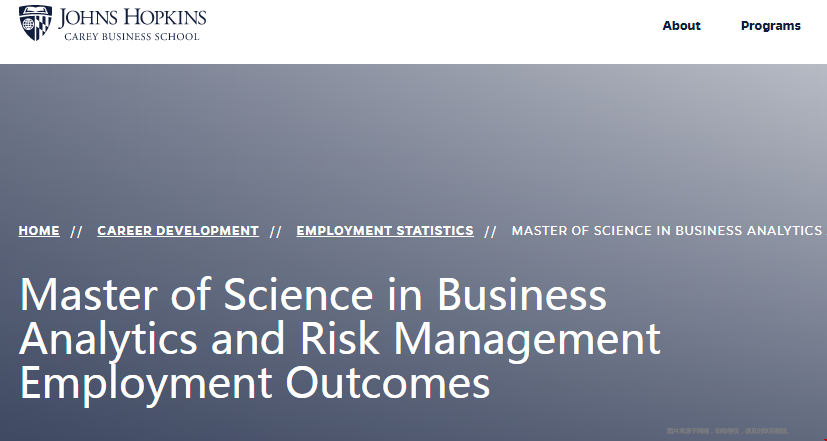This screenshot has height=441, width=827.
Task: Go to HOME via breadcrumb link
Action: [39, 231]
